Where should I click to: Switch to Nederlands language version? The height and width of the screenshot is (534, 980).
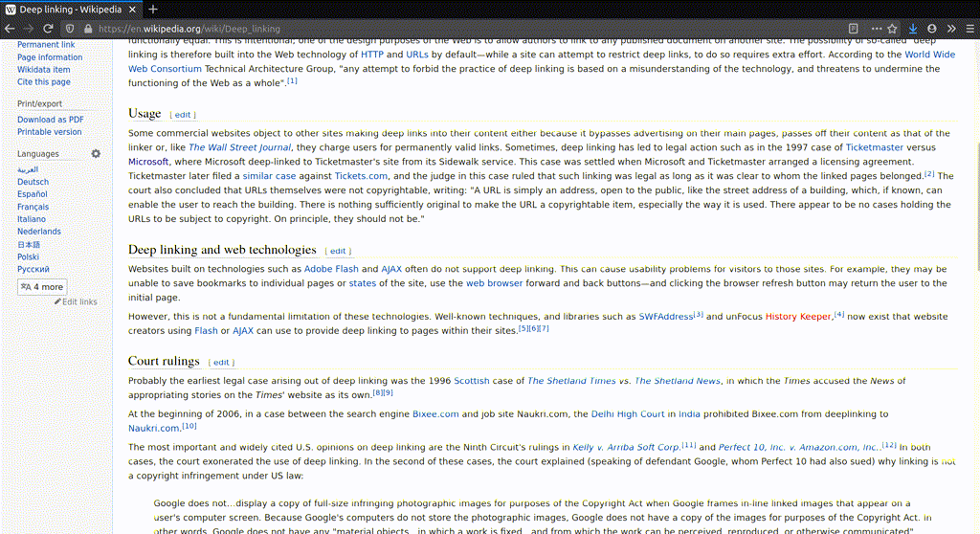pos(39,232)
